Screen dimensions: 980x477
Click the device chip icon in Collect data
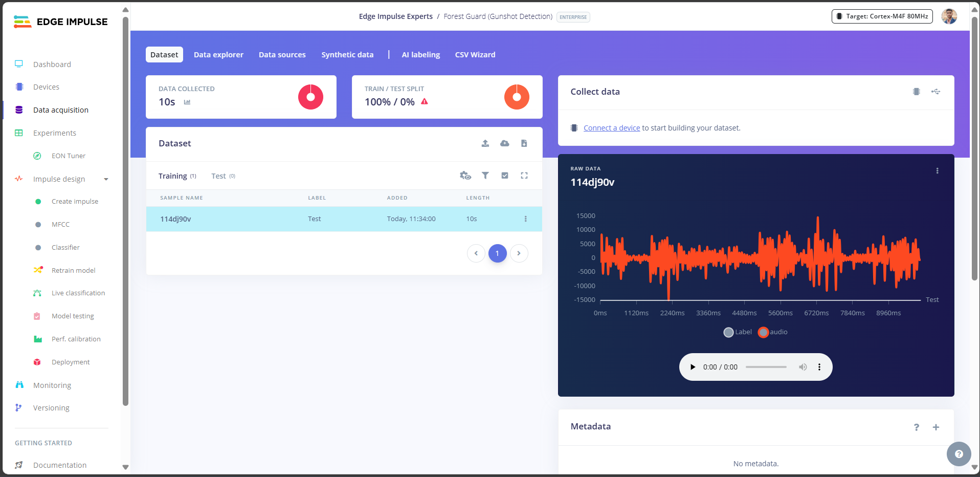click(917, 92)
